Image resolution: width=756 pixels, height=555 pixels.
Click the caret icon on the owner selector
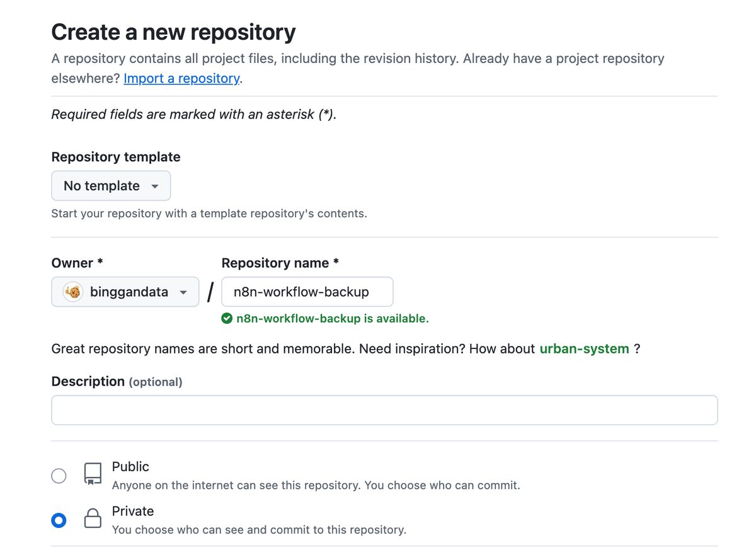[x=183, y=292]
